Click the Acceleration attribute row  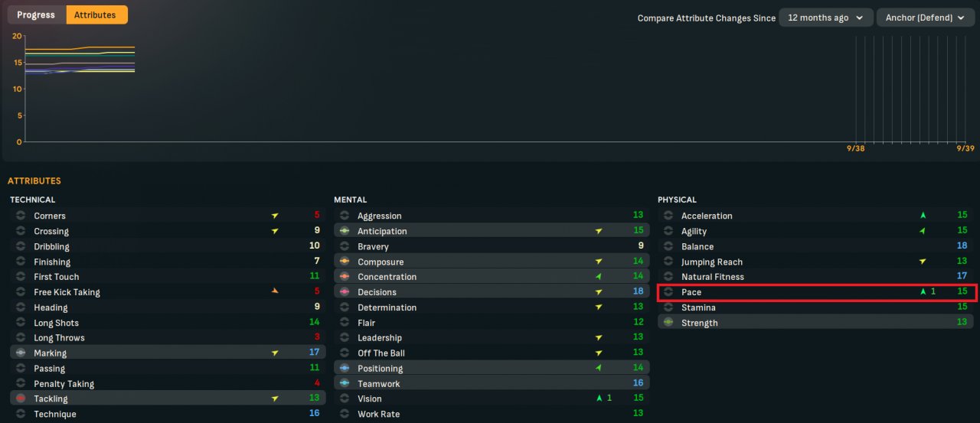coord(815,216)
